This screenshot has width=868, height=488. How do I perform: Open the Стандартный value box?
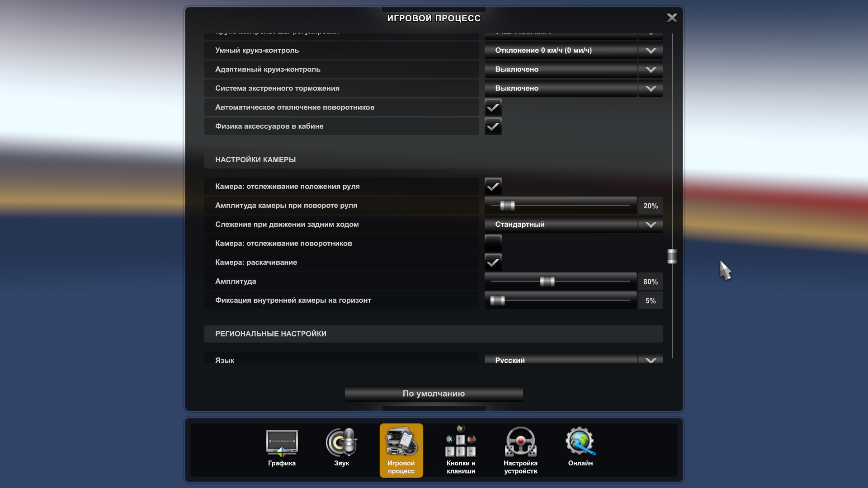[561, 225]
